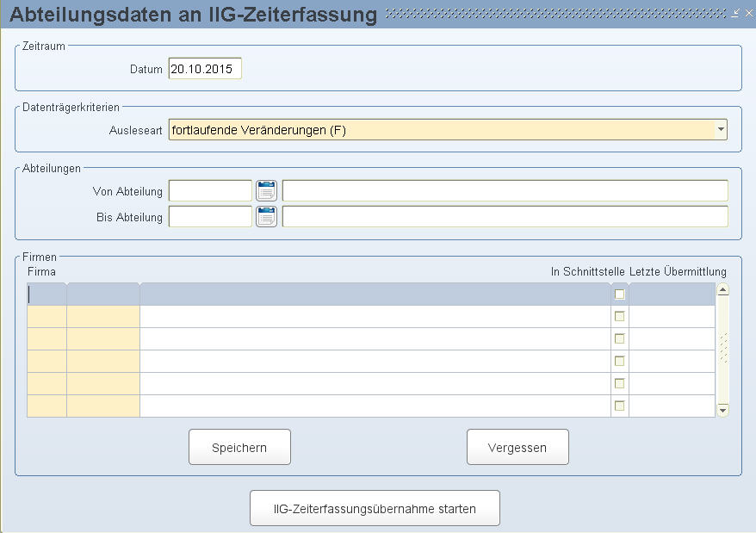Click the Datum input field
This screenshot has width=756, height=533.
pos(205,69)
